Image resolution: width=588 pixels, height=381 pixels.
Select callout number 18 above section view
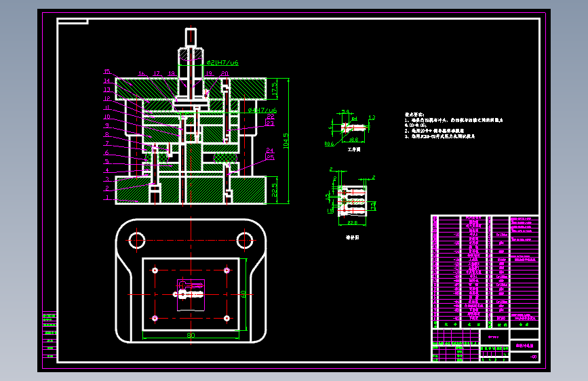click(172, 73)
